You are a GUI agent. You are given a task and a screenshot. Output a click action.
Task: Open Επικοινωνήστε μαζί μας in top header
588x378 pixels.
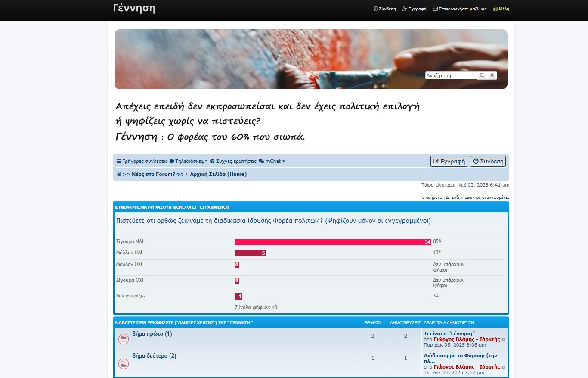tap(459, 9)
